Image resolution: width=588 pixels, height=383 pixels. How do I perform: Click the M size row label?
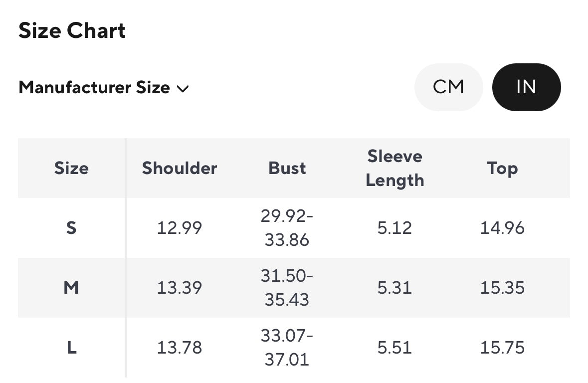click(x=71, y=288)
